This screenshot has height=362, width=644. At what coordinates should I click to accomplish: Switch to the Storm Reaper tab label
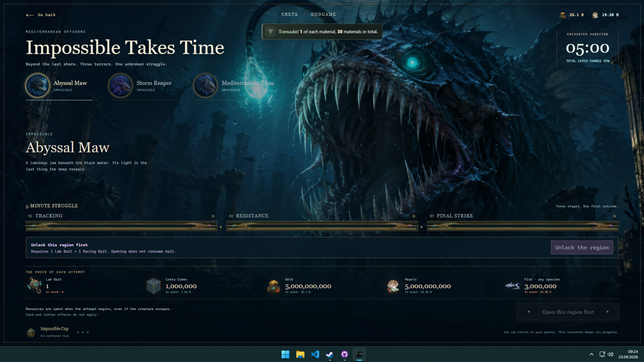154,83
